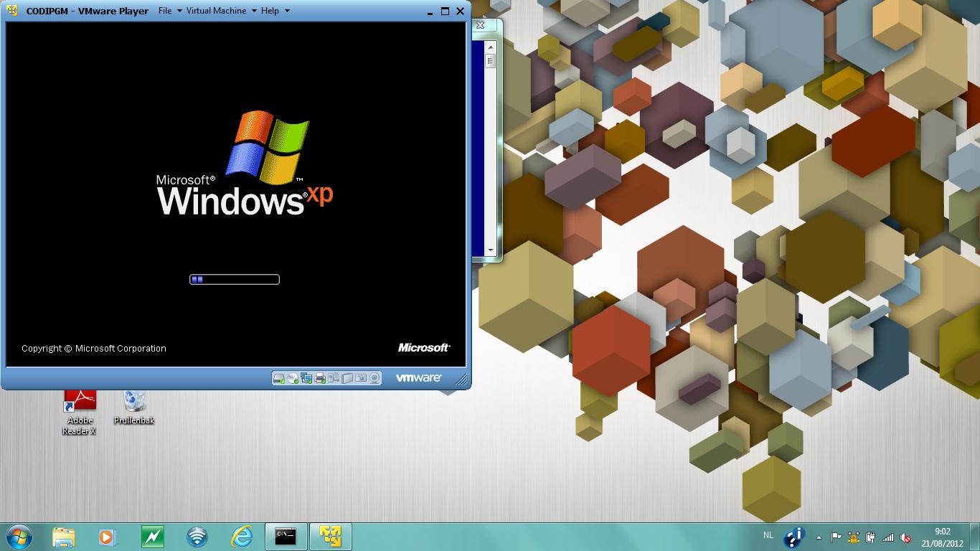Close the background window behind VMware
The width and height of the screenshot is (980, 551).
point(481,25)
